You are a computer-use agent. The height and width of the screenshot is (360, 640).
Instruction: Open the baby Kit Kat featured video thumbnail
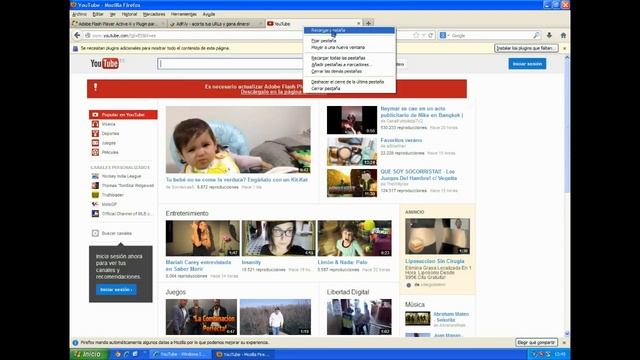pyautogui.click(x=238, y=140)
